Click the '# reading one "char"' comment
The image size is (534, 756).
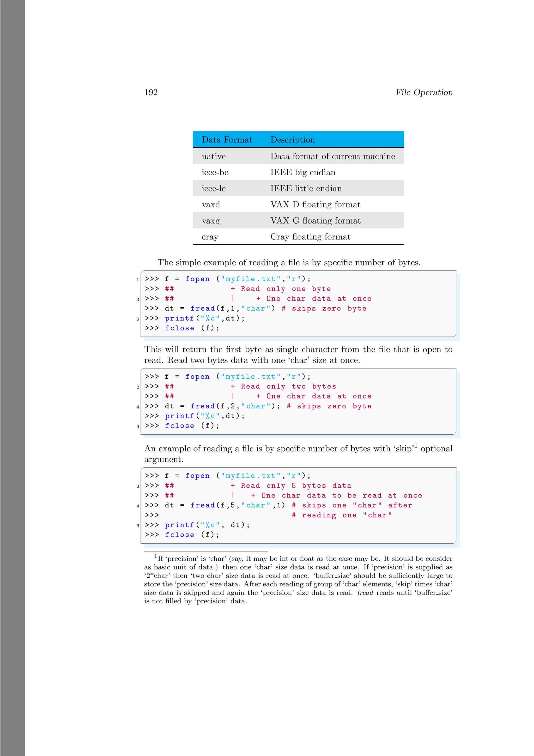[342, 515]
